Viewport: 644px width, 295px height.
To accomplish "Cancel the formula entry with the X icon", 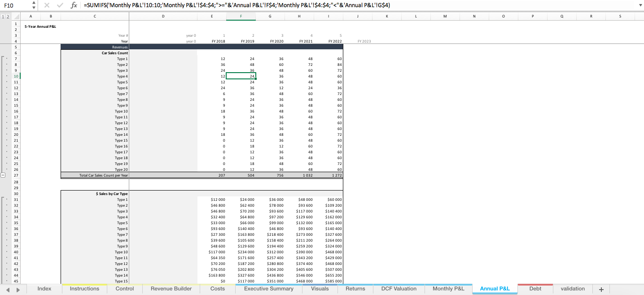I will coord(47,5).
